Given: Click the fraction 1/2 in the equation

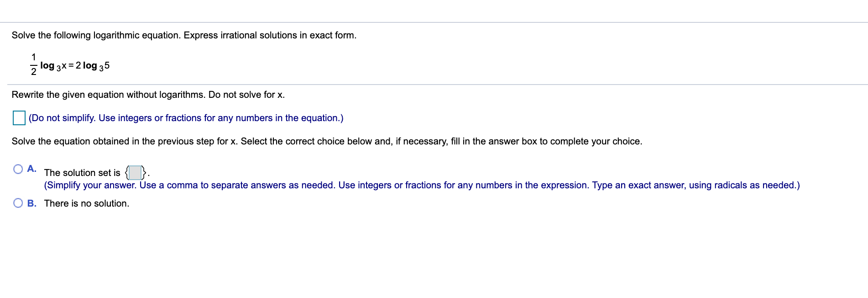Looking at the screenshot, I should [x=33, y=64].
